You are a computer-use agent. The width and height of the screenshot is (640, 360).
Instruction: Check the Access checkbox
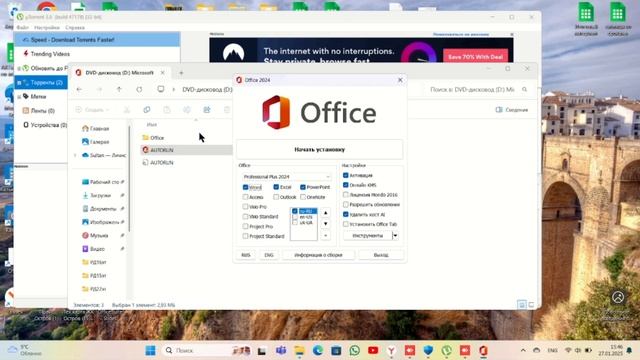245,197
